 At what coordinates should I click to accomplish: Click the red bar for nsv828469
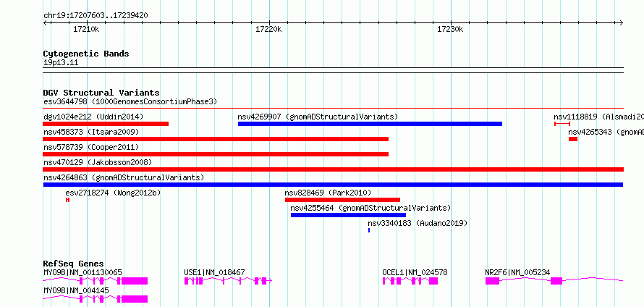click(x=342, y=200)
